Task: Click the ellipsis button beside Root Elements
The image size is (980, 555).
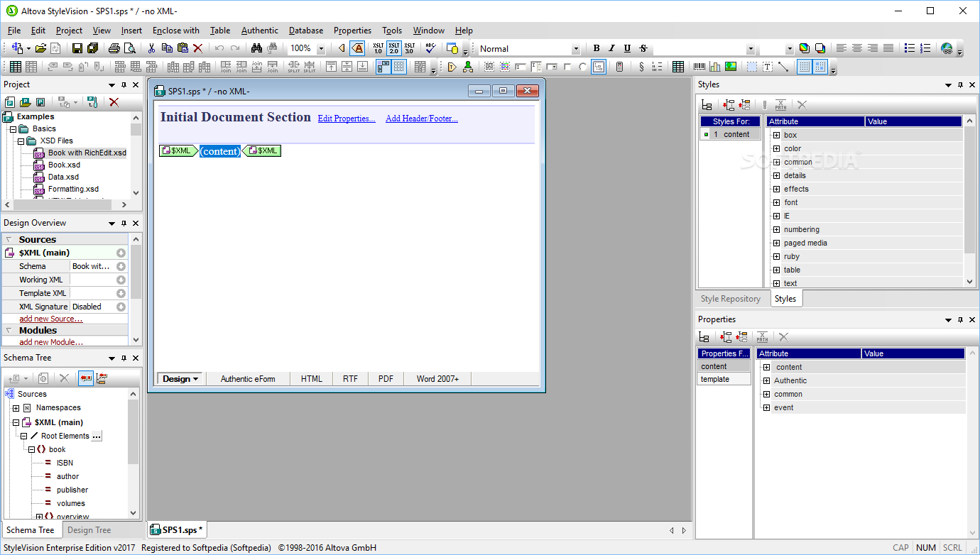Action: [97, 436]
